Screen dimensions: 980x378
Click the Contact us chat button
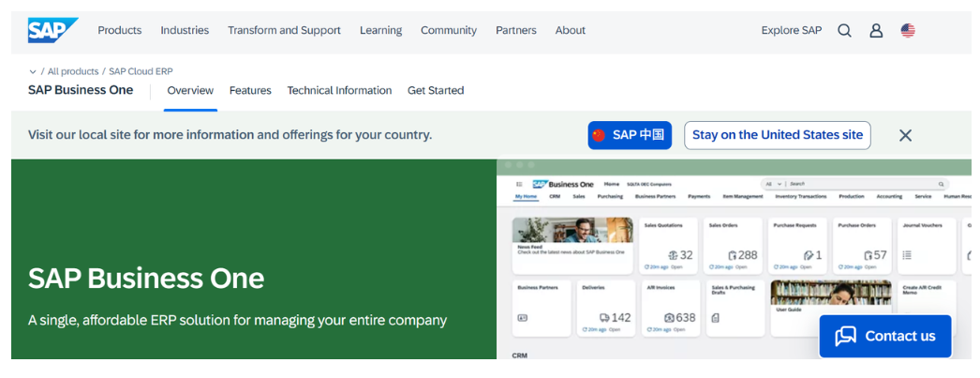click(884, 336)
